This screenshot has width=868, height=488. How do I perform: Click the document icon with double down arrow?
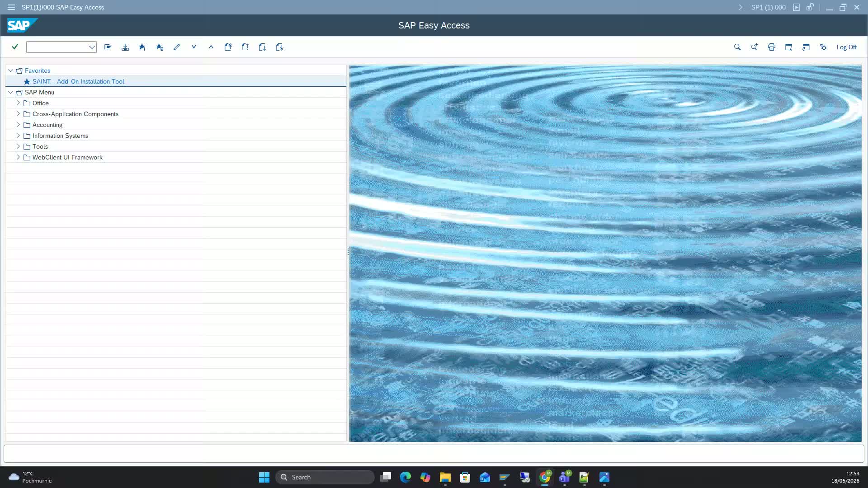point(280,47)
